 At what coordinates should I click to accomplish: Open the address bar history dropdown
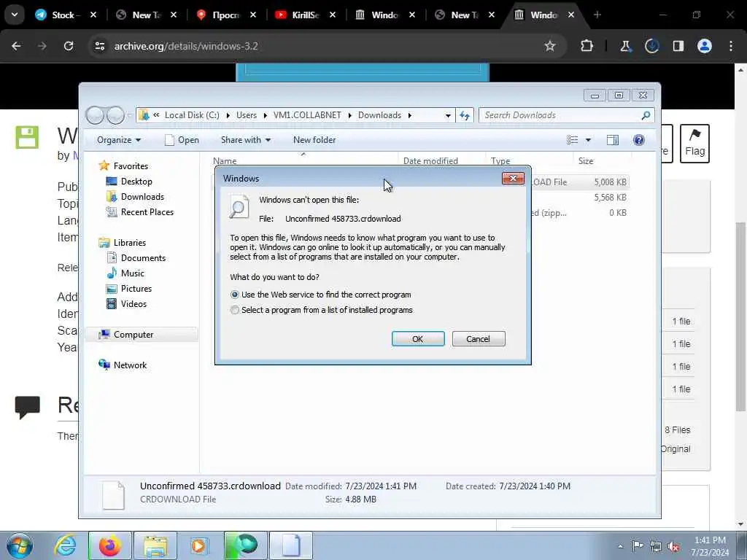coord(448,115)
